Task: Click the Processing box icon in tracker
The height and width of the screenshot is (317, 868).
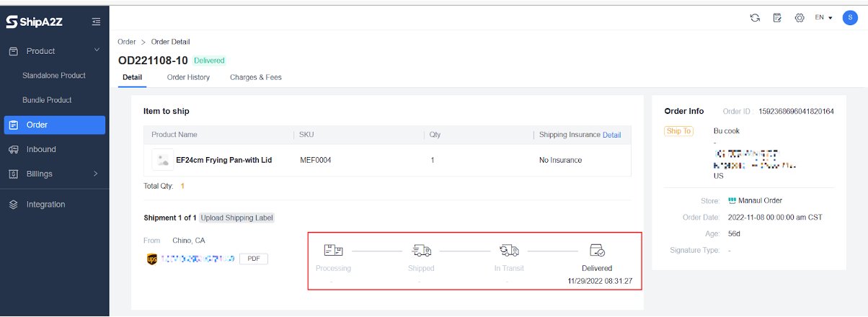Action: (333, 251)
